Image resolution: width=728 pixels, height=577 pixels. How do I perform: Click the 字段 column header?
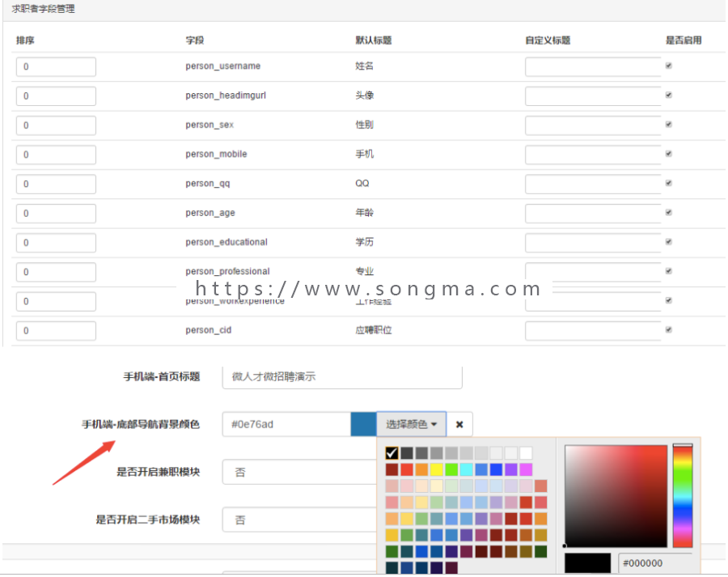tap(194, 40)
